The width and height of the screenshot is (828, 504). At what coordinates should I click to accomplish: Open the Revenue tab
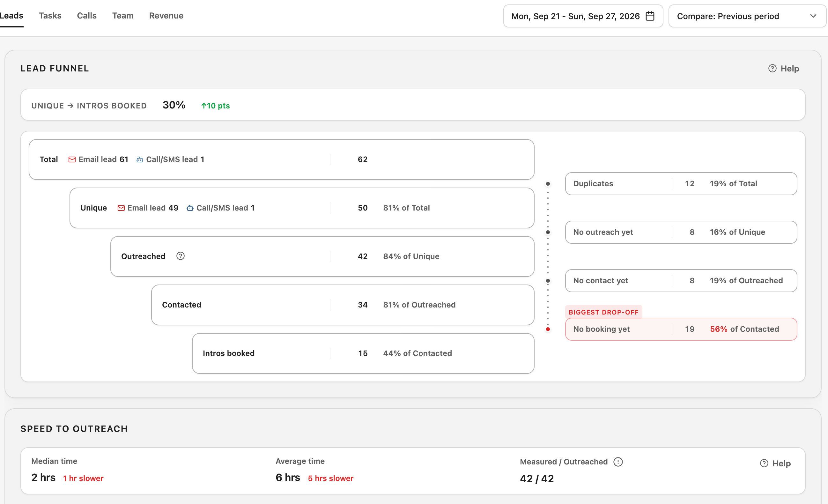[x=166, y=15]
